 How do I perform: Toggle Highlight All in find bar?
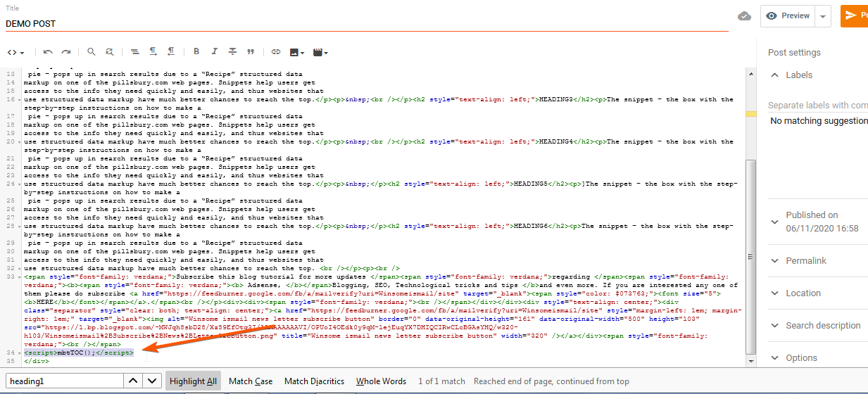coord(193,381)
